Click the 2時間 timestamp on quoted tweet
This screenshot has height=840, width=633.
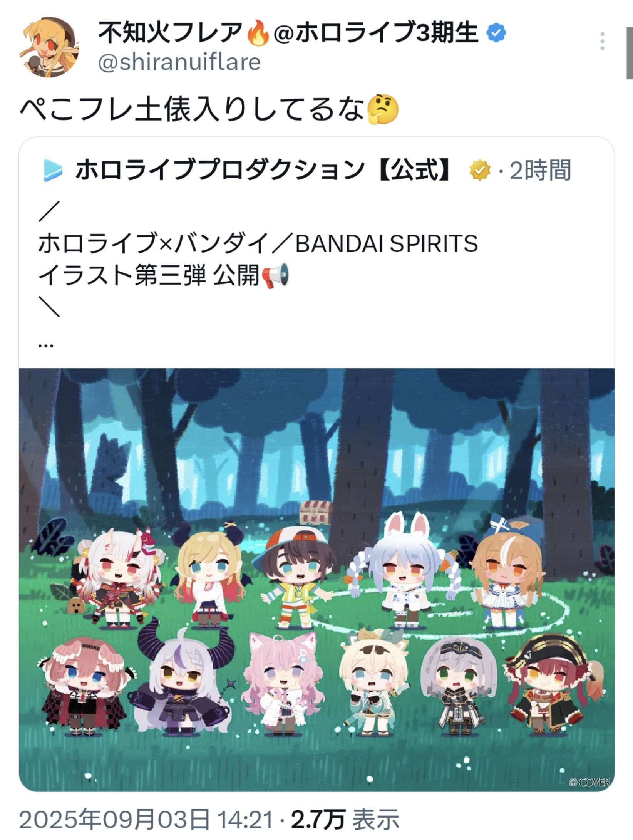click(540, 170)
